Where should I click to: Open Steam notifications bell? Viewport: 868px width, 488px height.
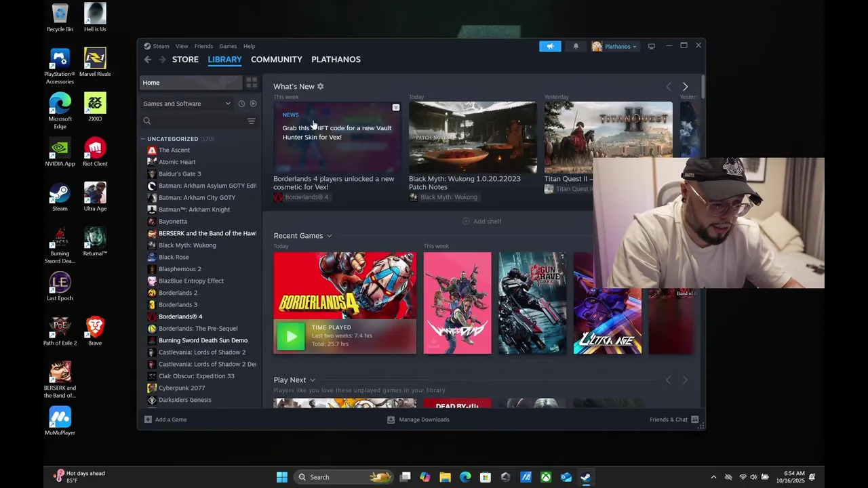[576, 46]
